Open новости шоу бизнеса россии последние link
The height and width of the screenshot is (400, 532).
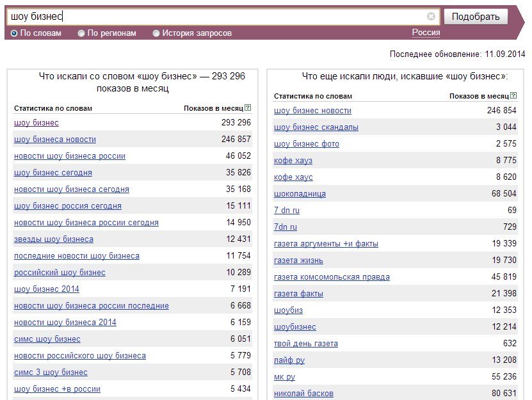click(92, 305)
